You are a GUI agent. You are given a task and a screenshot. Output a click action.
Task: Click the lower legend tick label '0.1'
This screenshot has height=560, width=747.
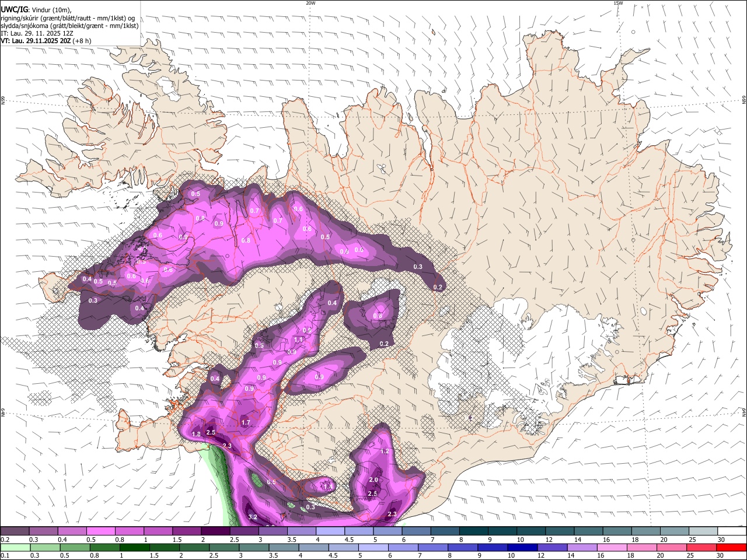pyautogui.click(x=5, y=556)
